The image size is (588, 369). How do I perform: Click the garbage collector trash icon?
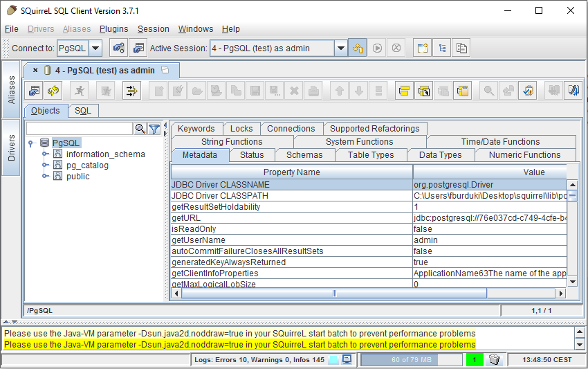click(494, 359)
